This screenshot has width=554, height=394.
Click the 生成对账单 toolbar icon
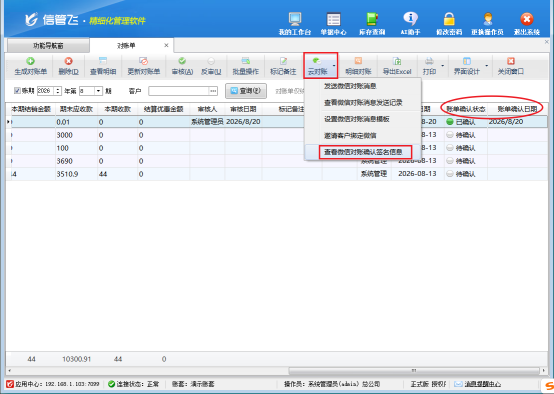coord(30,61)
